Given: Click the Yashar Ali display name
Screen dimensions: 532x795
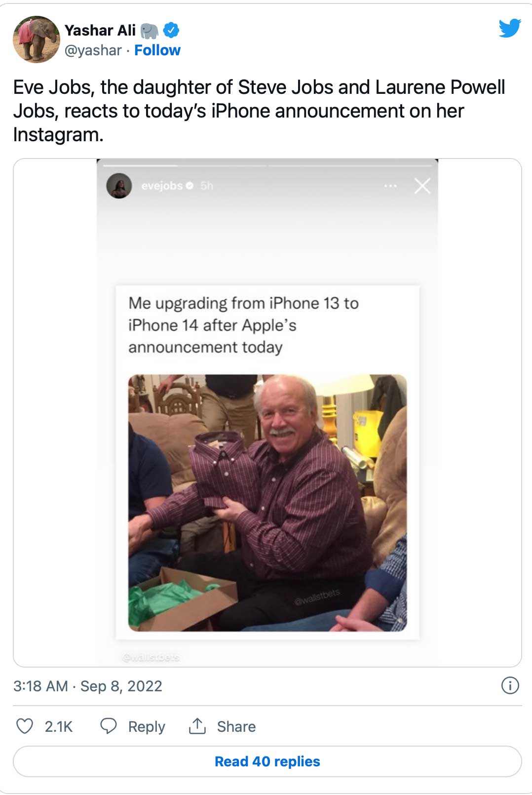Looking at the screenshot, I should pyautogui.click(x=100, y=31).
